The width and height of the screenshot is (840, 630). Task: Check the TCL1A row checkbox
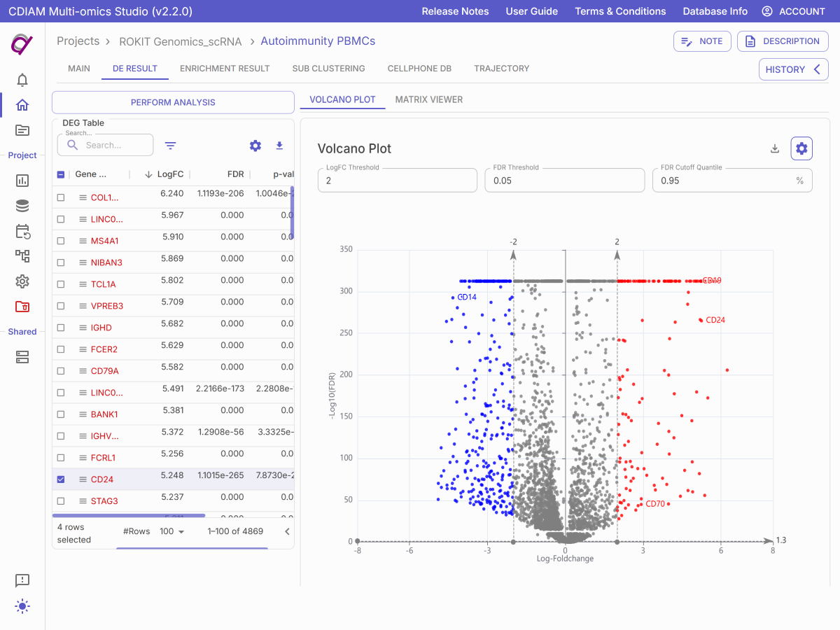point(61,284)
